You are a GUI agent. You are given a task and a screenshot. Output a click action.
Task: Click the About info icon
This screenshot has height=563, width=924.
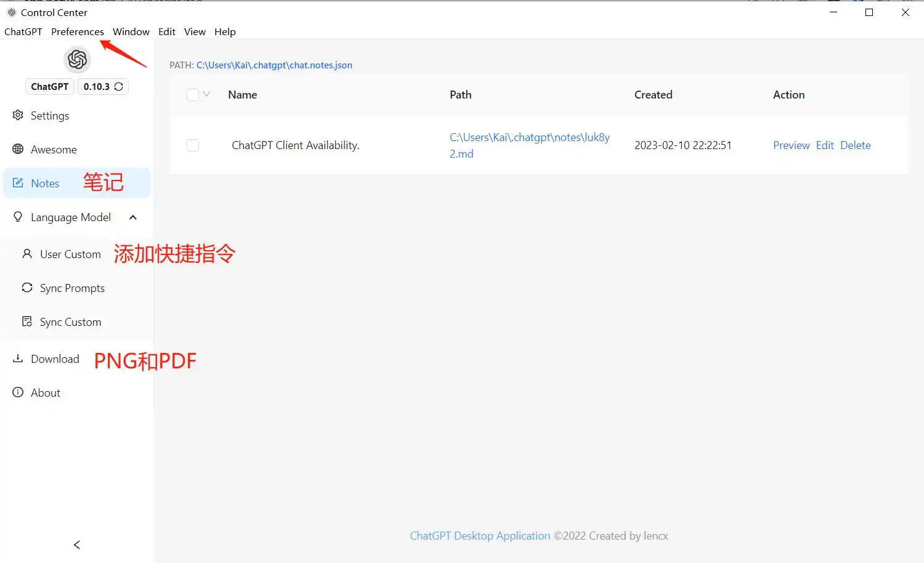click(x=18, y=392)
